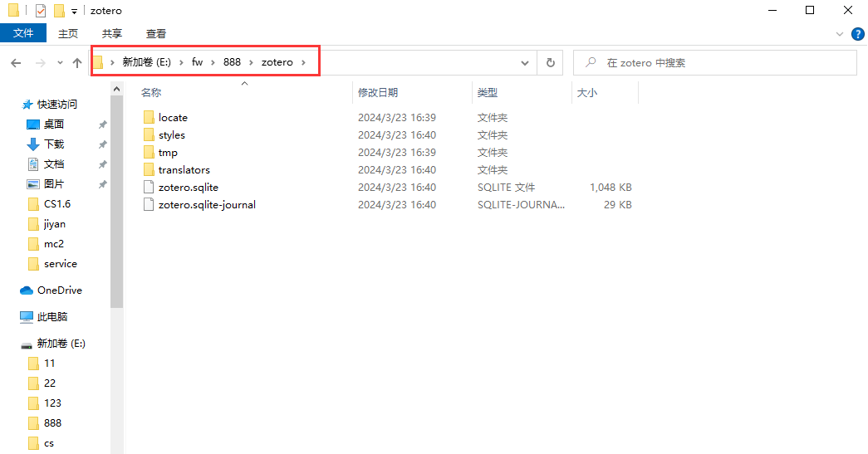Select the locate folder icon
The height and width of the screenshot is (454, 868).
pos(149,117)
